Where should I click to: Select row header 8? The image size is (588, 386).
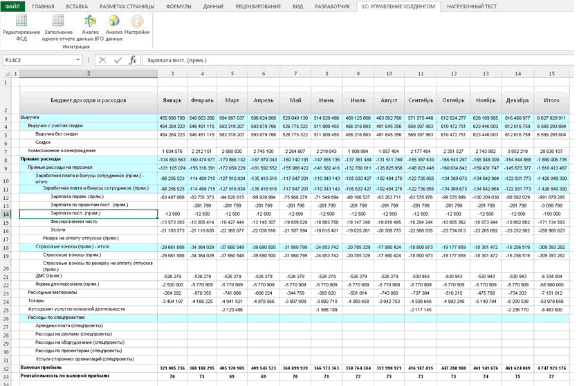tap(6, 158)
